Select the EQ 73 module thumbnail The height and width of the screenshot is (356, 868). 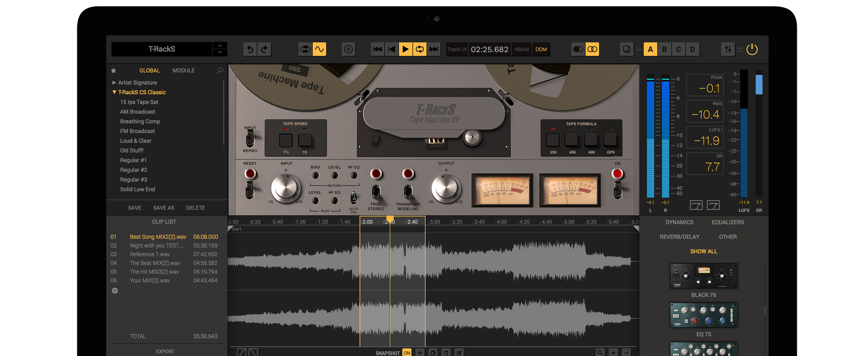click(704, 315)
